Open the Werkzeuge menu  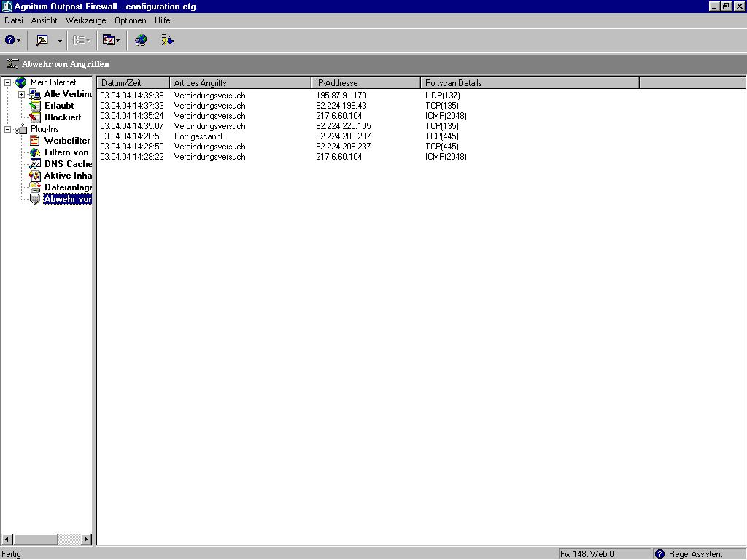click(x=85, y=20)
